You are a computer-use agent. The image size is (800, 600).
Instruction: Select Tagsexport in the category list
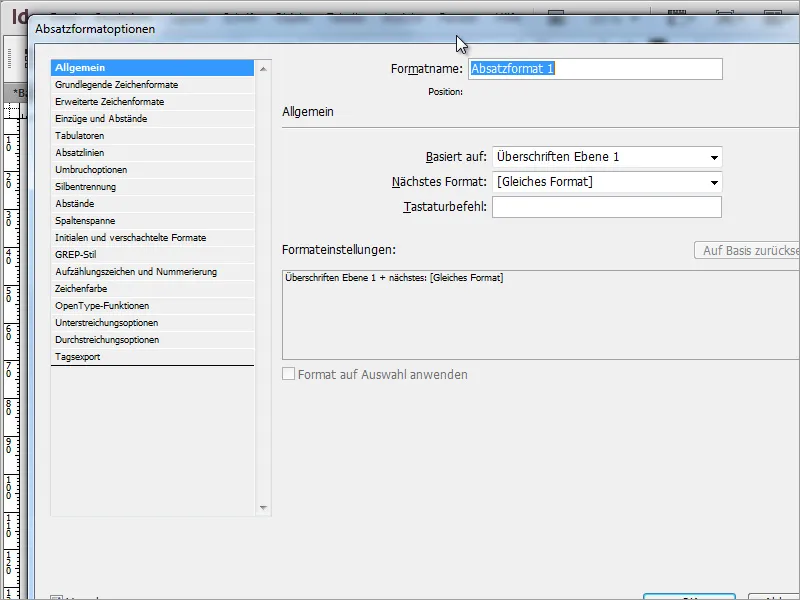tap(152, 357)
